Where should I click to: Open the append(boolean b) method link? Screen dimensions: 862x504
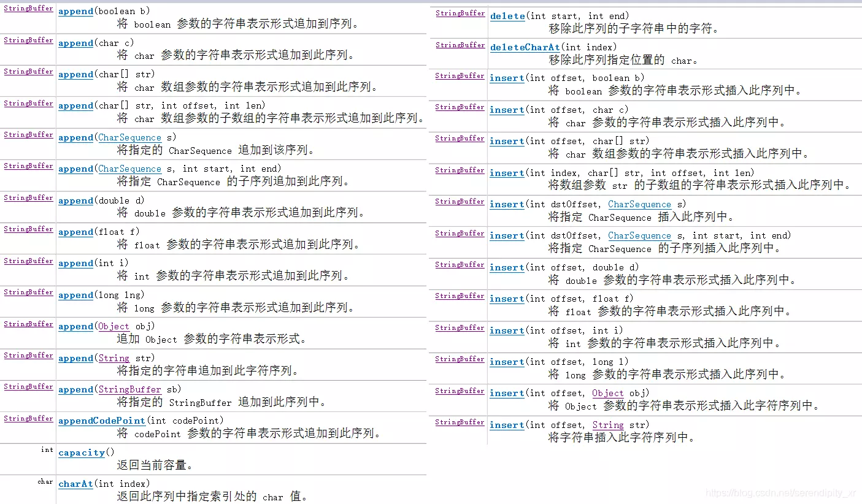pos(75,12)
